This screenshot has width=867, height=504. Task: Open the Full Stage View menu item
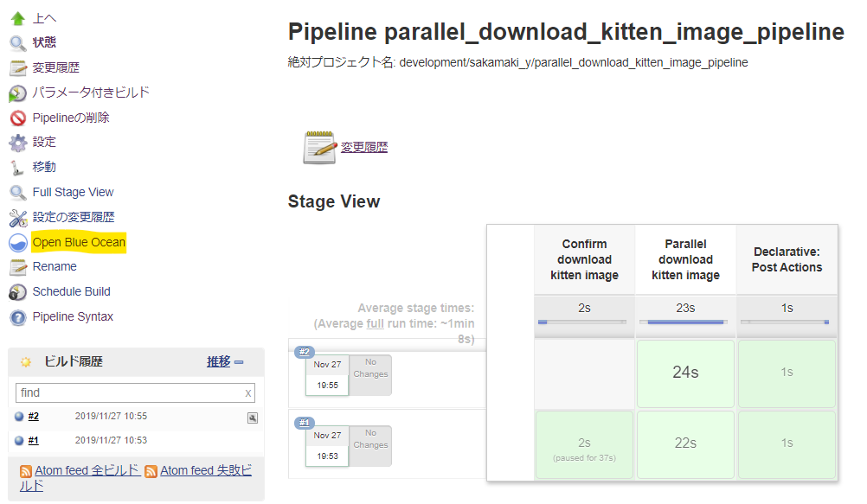pyautogui.click(x=73, y=193)
